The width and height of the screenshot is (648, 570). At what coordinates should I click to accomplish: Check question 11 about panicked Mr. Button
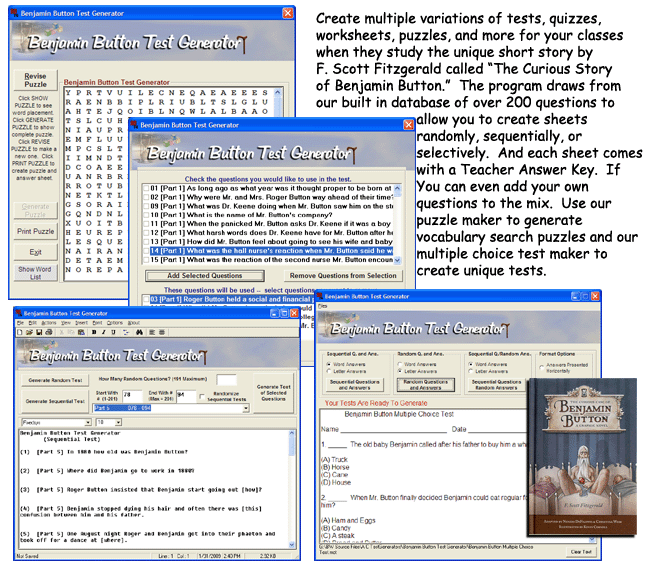(x=146, y=224)
